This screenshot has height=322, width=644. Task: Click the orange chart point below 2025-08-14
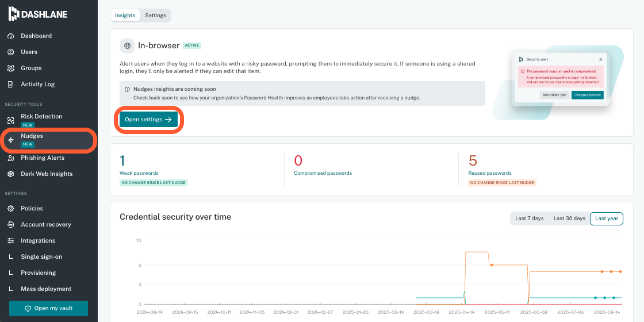611,271
